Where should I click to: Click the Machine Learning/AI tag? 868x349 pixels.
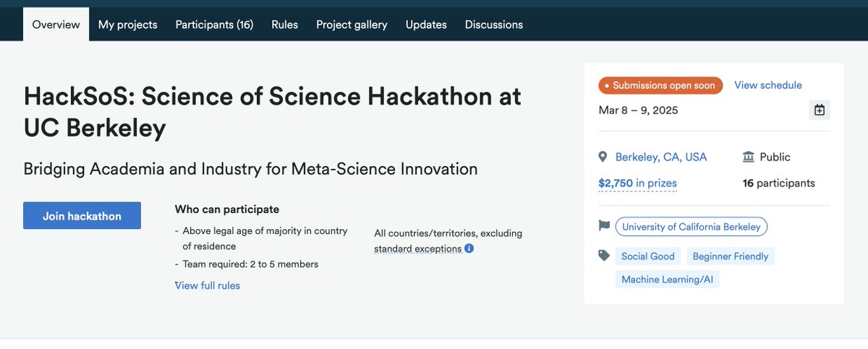tap(668, 280)
